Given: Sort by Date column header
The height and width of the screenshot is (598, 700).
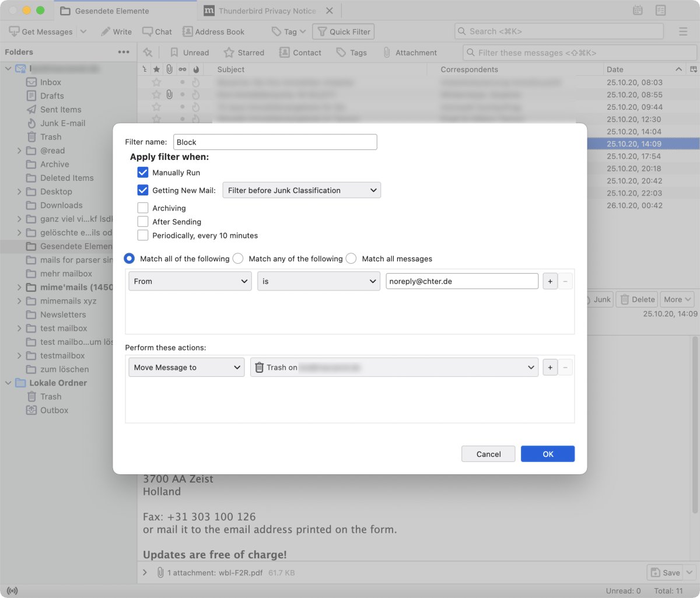Looking at the screenshot, I should 645,69.
